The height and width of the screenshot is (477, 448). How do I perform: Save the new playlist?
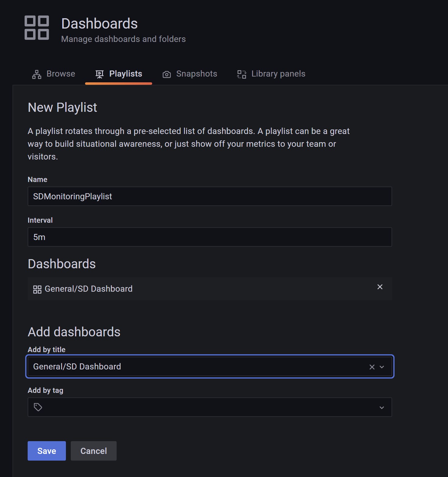47,451
